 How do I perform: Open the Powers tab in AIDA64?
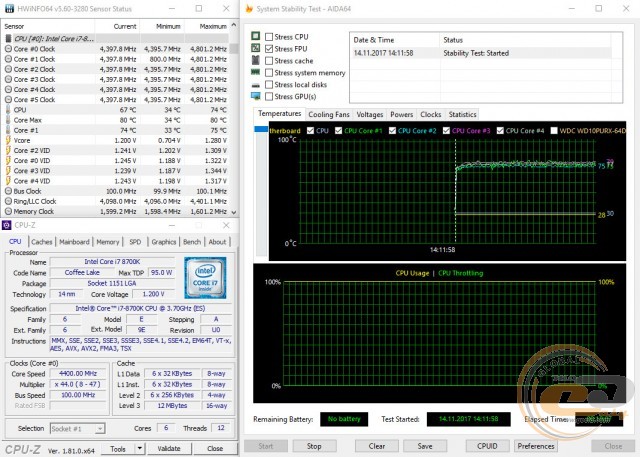pos(402,115)
